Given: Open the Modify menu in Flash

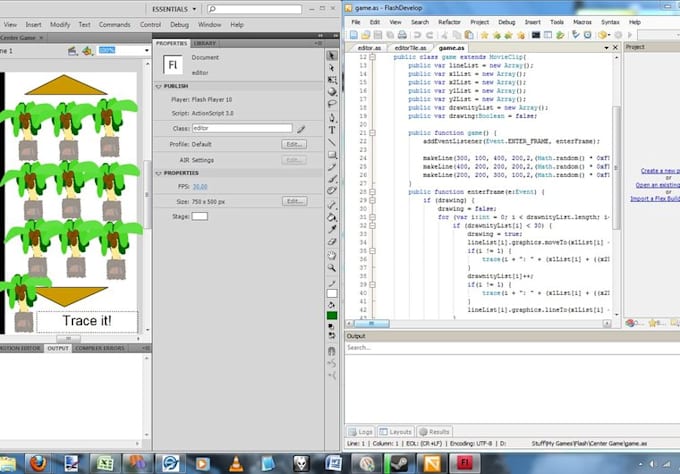Looking at the screenshot, I should [60, 25].
